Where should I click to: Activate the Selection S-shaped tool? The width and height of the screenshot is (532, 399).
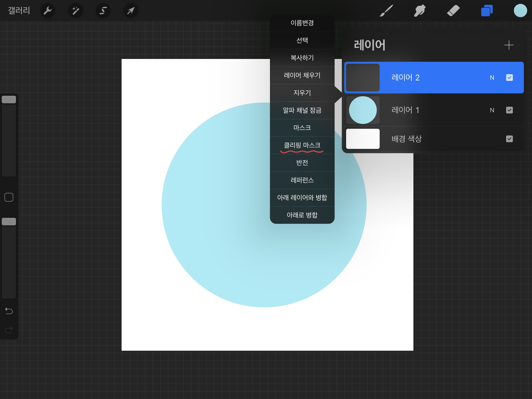[x=103, y=11]
